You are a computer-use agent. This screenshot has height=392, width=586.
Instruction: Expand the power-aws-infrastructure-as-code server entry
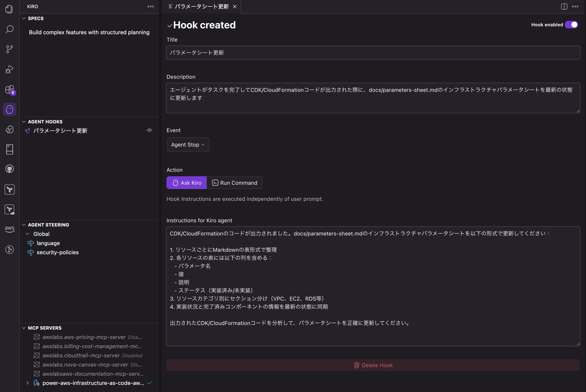pyautogui.click(x=28, y=383)
